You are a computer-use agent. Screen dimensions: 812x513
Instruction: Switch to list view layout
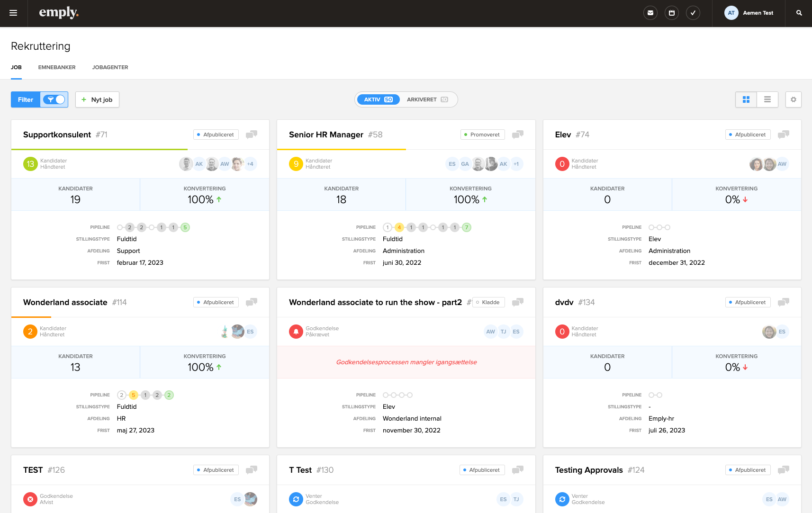coord(767,99)
